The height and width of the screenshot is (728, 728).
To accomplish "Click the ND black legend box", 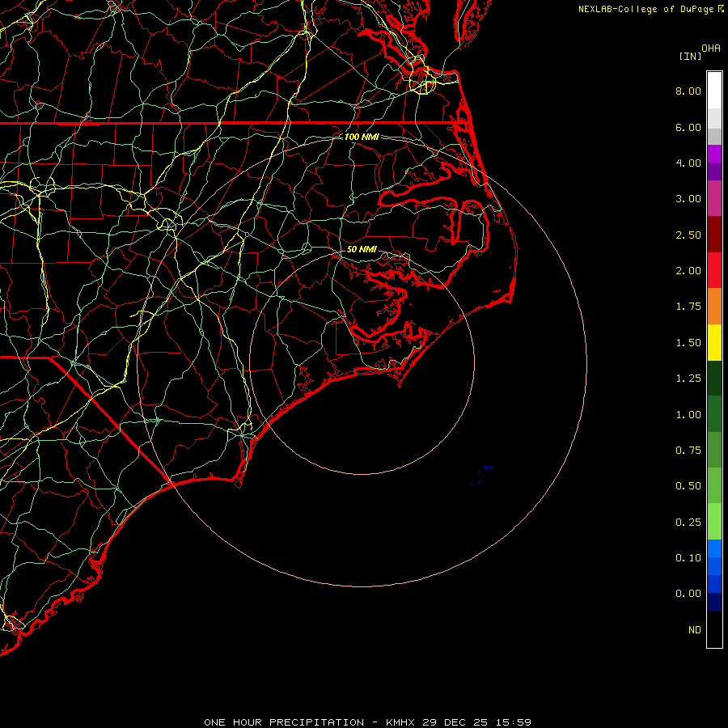I will click(714, 629).
